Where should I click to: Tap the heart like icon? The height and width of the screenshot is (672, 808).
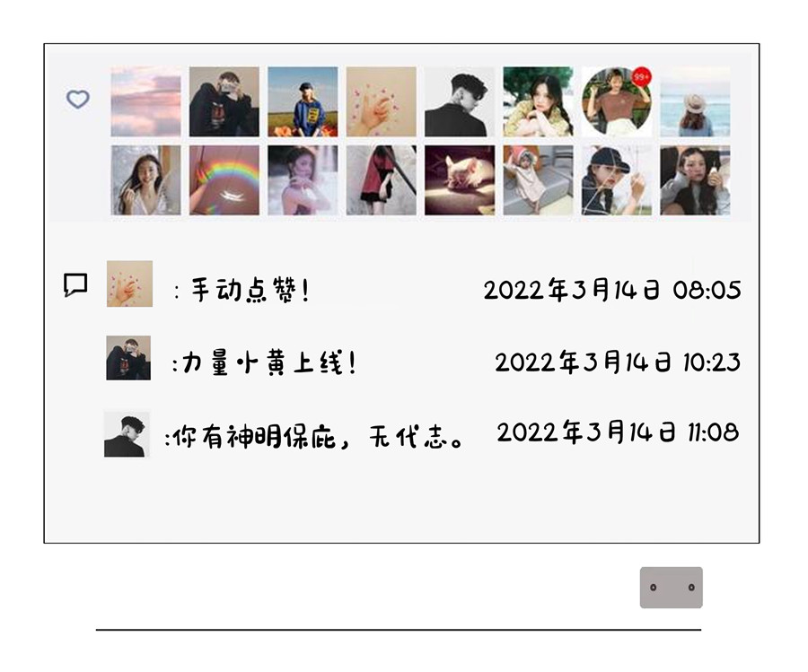[x=78, y=99]
